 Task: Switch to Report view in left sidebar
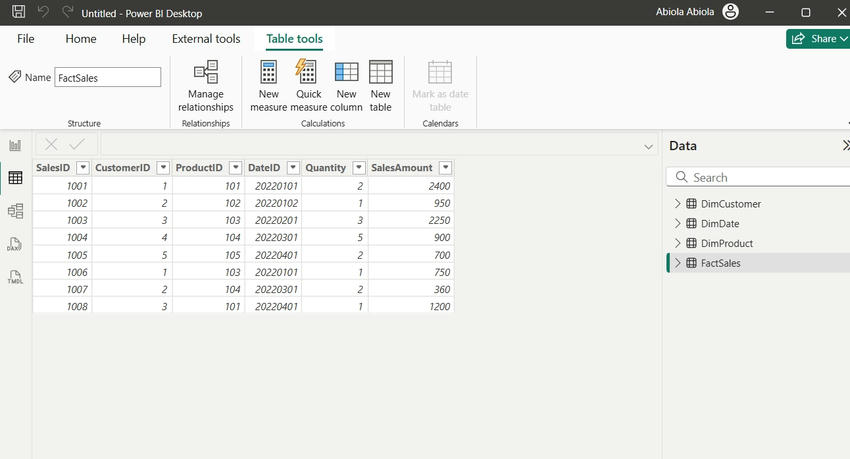click(15, 145)
